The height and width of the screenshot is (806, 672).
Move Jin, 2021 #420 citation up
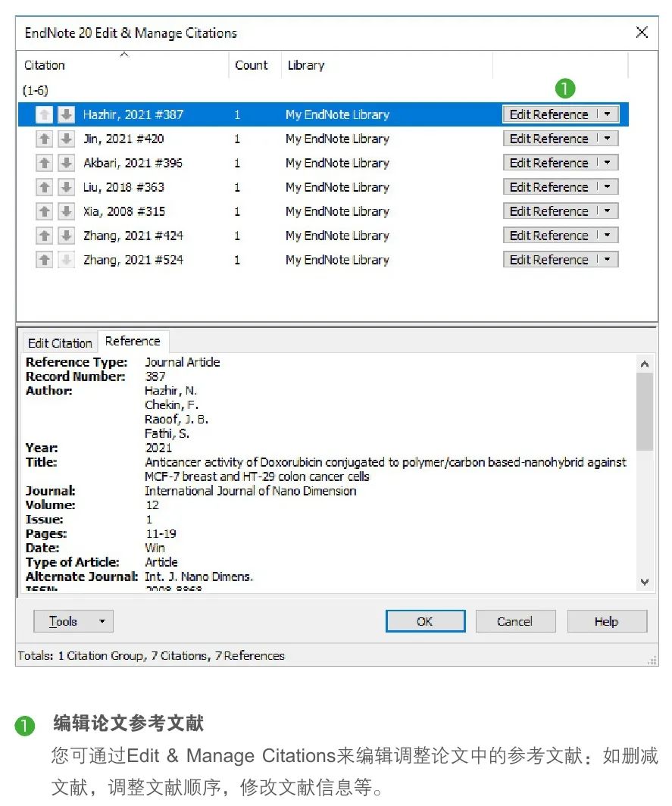[x=44, y=139]
